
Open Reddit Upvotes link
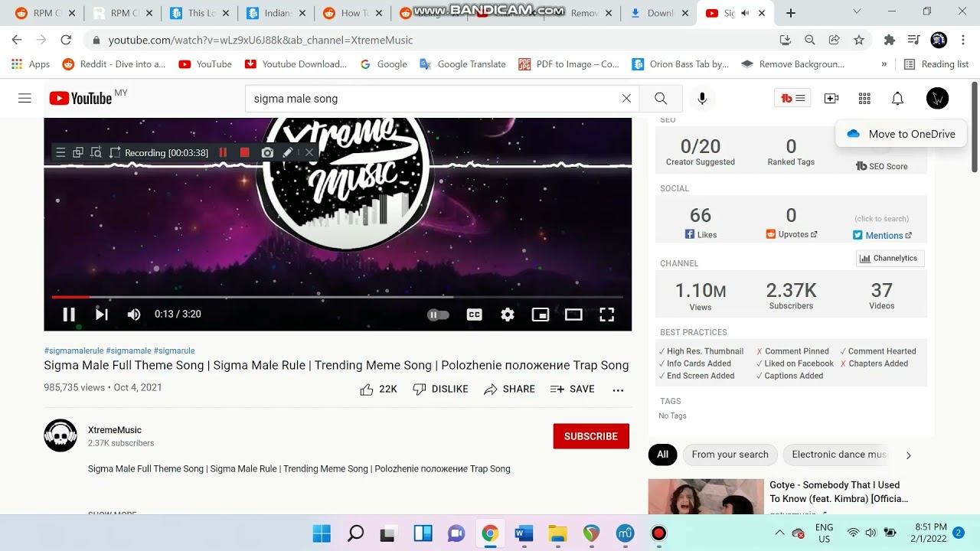tap(792, 235)
